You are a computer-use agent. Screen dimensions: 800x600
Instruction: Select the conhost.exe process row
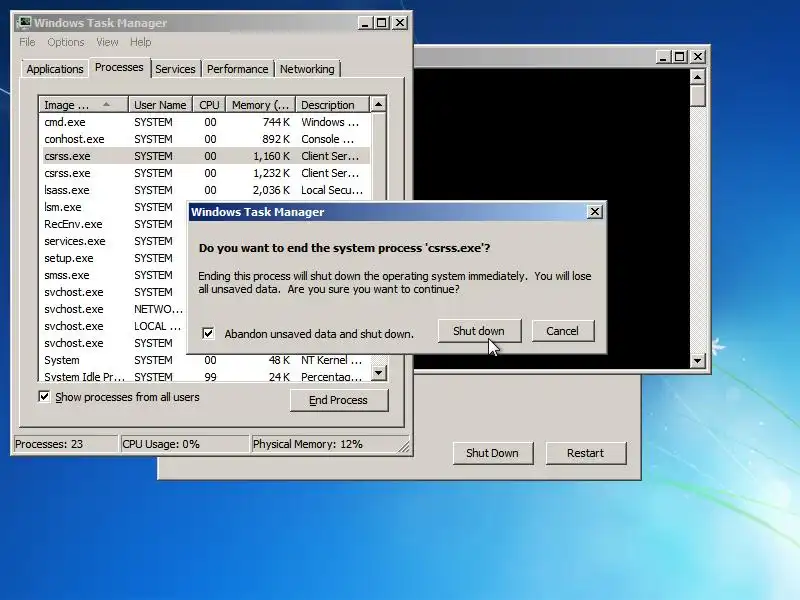tap(205, 139)
